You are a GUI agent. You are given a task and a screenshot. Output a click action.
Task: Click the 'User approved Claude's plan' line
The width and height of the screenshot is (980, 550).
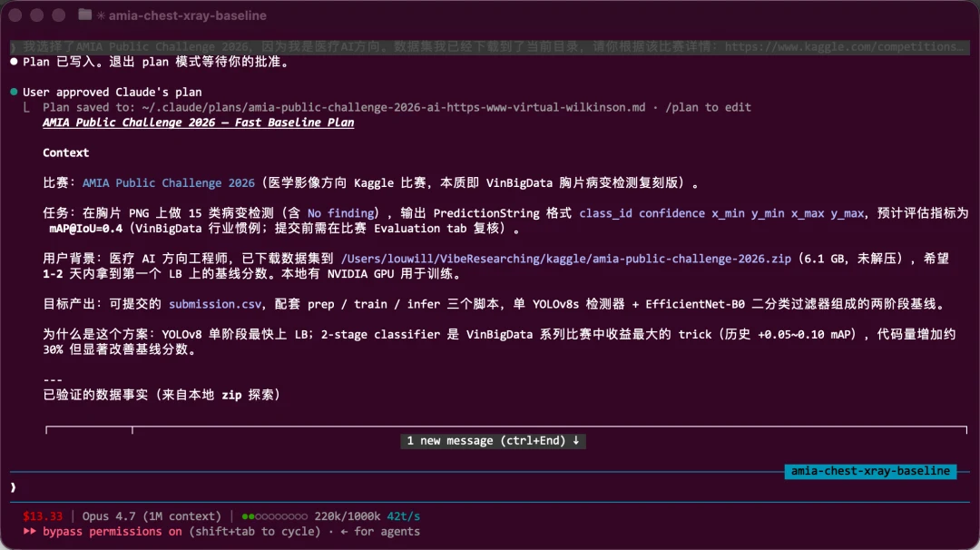pos(113,93)
